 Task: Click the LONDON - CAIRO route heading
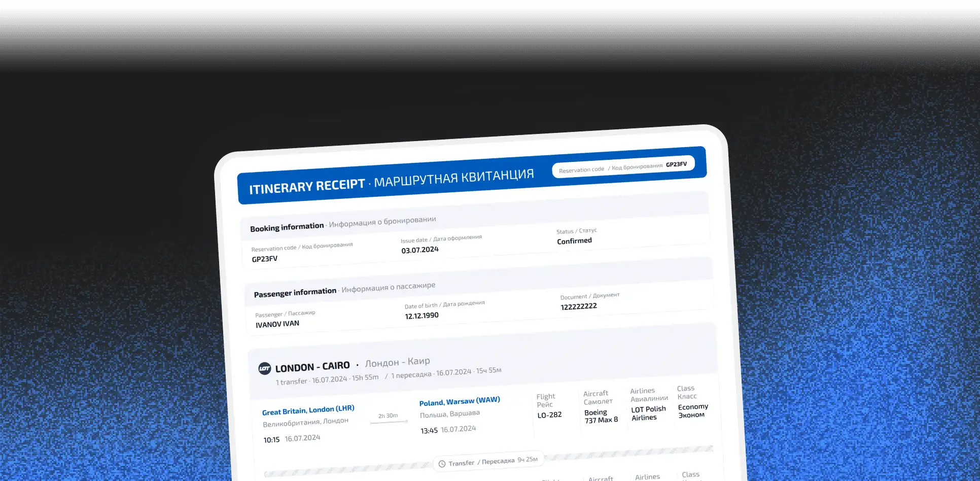coord(312,367)
